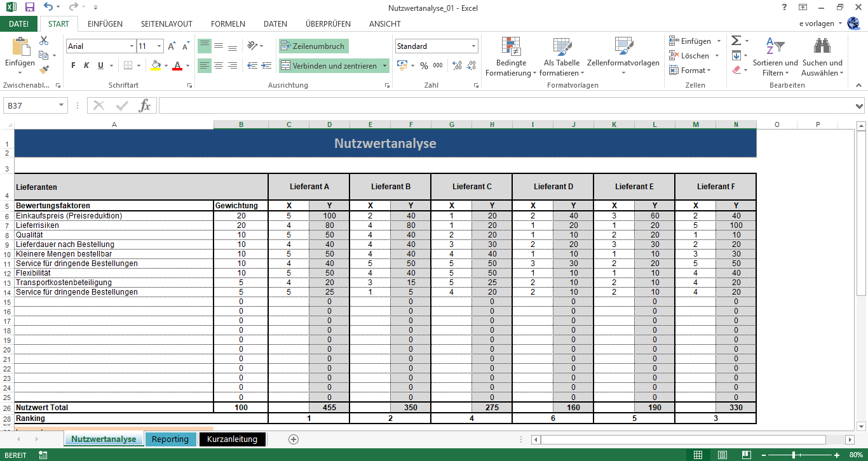This screenshot has height=461, width=868.
Task: Save the workbook with the floppy disk icon
Action: [30, 8]
